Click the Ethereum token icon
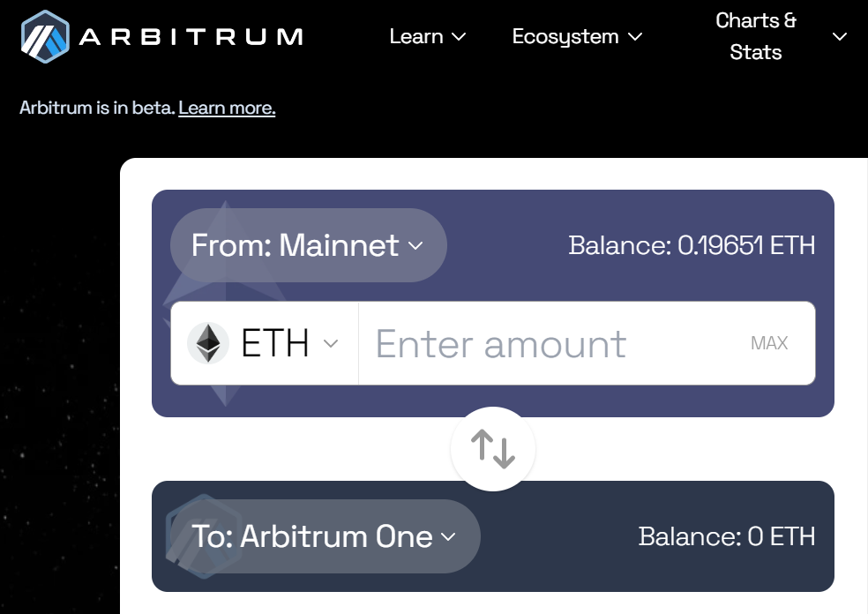 208,343
